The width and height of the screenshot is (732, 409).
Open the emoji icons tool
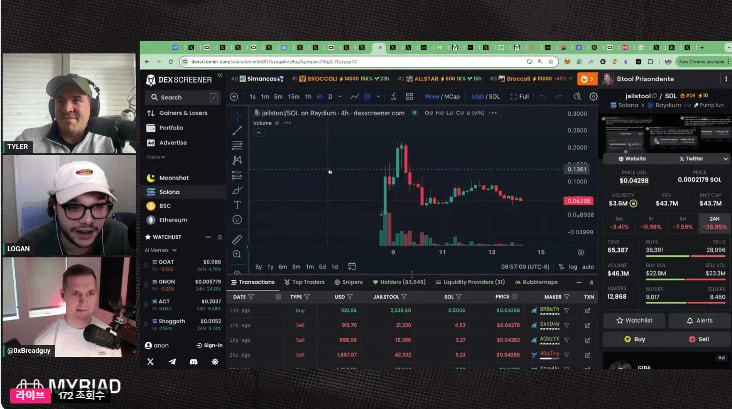(237, 219)
